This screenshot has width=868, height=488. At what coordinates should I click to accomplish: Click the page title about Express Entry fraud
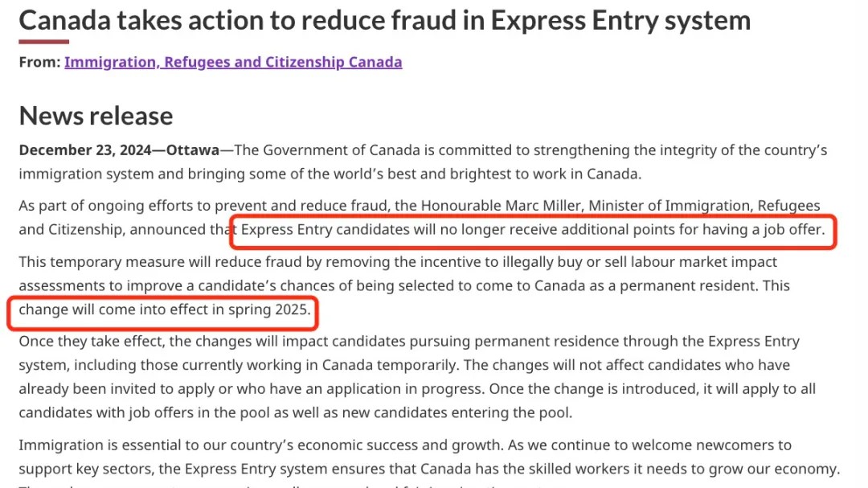point(385,20)
